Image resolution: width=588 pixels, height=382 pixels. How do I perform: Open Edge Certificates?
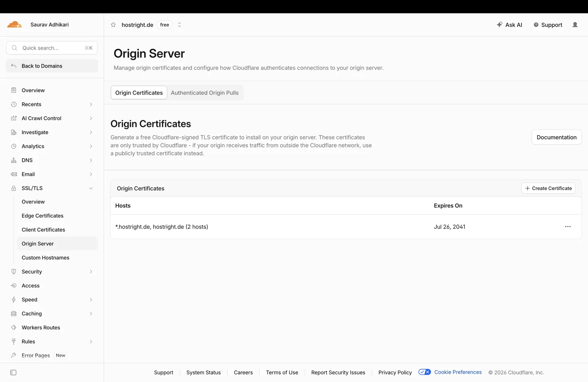[x=42, y=216]
